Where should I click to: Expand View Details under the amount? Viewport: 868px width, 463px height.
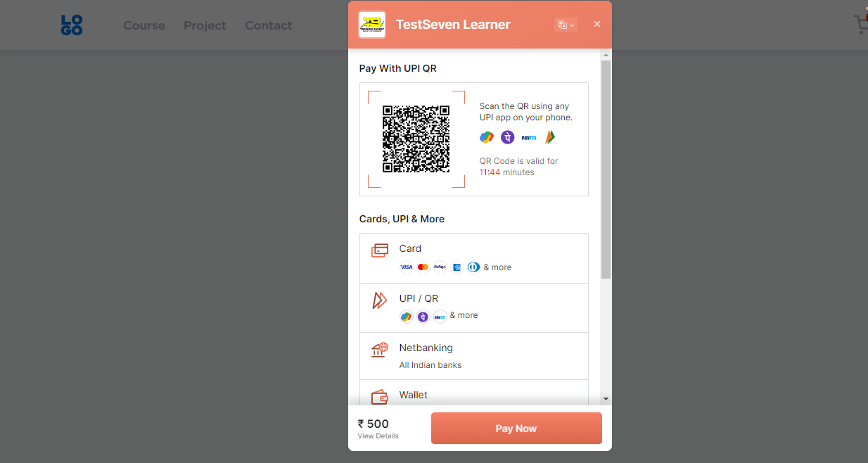point(378,436)
